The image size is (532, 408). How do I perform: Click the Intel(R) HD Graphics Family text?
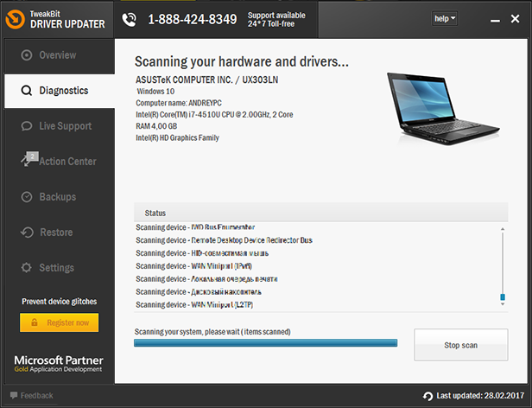tap(177, 137)
